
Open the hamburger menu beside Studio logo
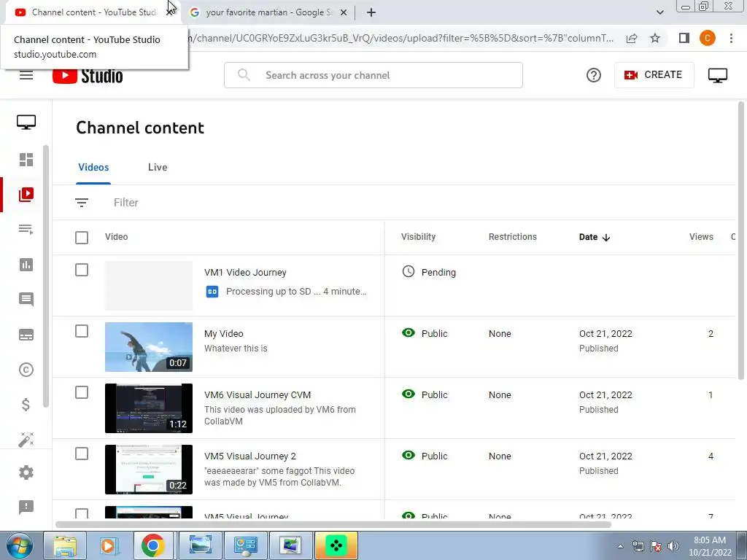26,75
